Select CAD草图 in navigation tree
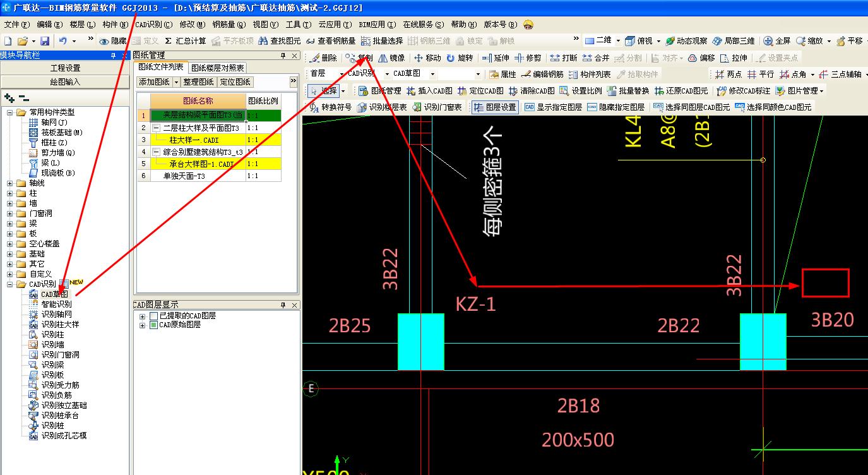The image size is (868, 475). [54, 294]
